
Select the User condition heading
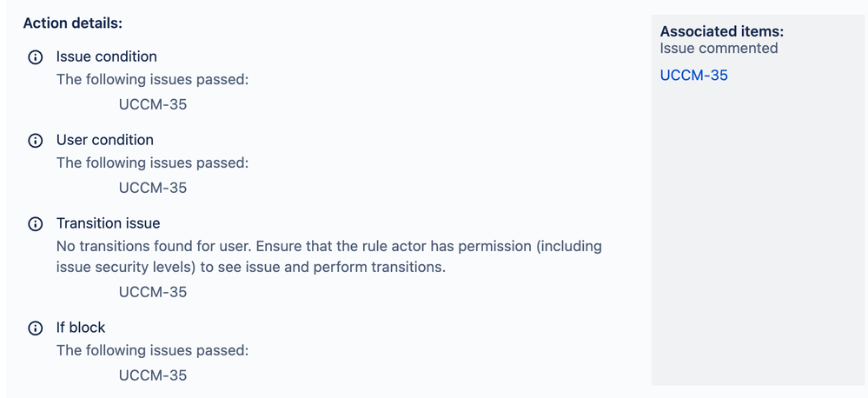click(104, 140)
